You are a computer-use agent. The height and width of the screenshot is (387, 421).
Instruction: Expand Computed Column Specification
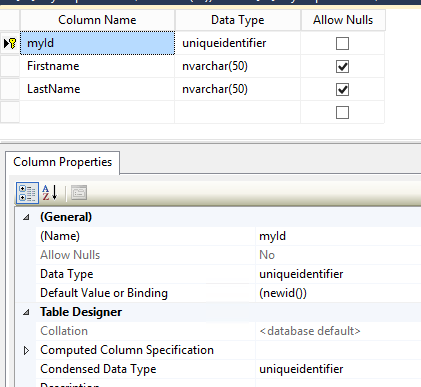(26, 350)
